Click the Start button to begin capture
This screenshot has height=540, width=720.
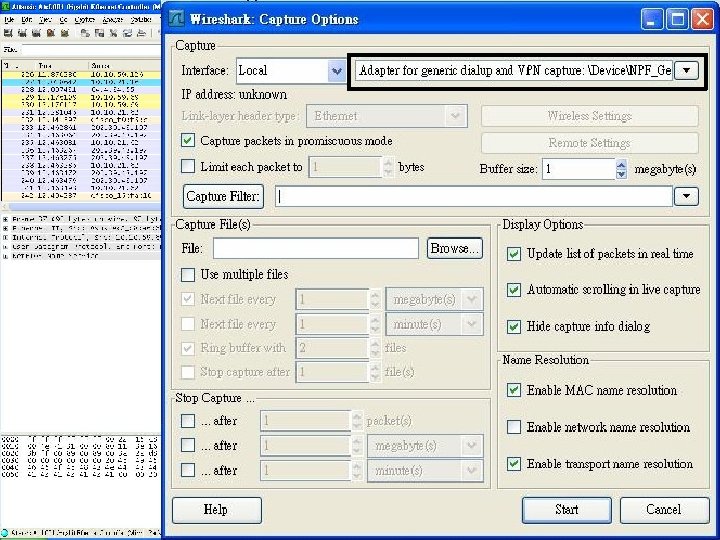pyautogui.click(x=567, y=510)
